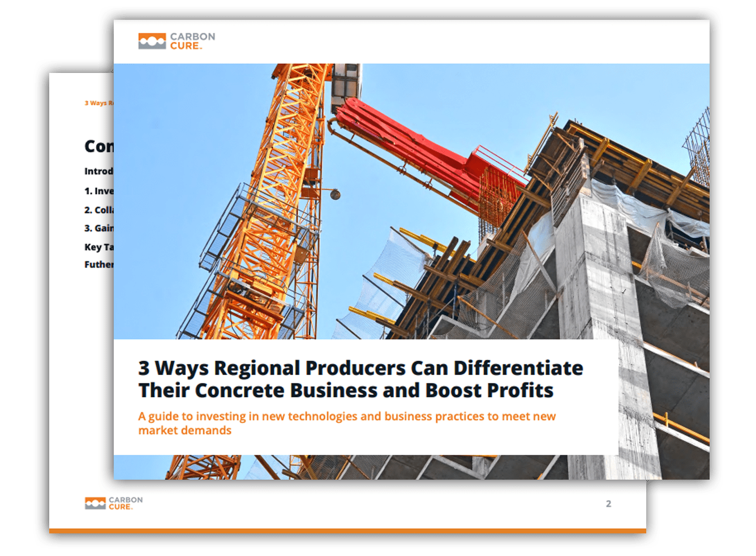Click the '3. Gain' contents entry on the back page
The image size is (756, 556).
coord(99,228)
